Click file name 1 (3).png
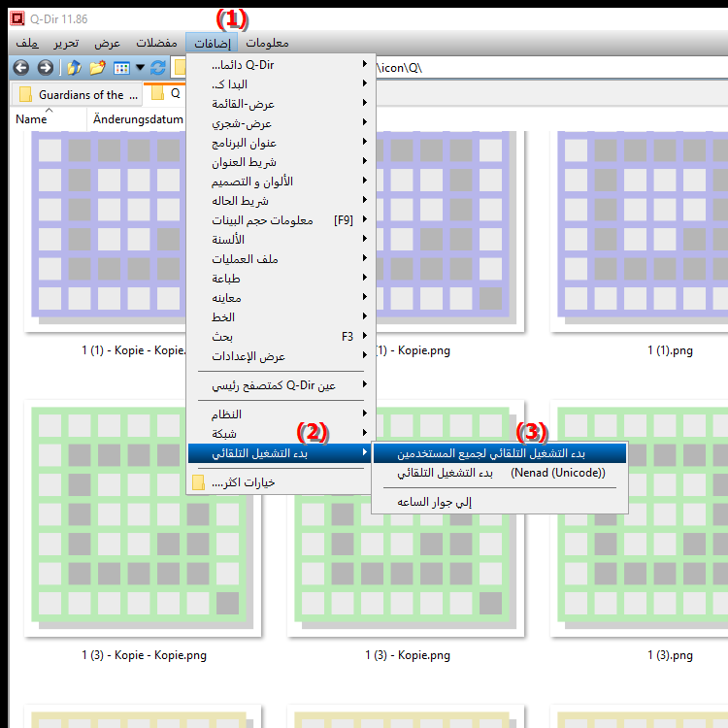Screen dimensions: 728x728 tap(670, 655)
